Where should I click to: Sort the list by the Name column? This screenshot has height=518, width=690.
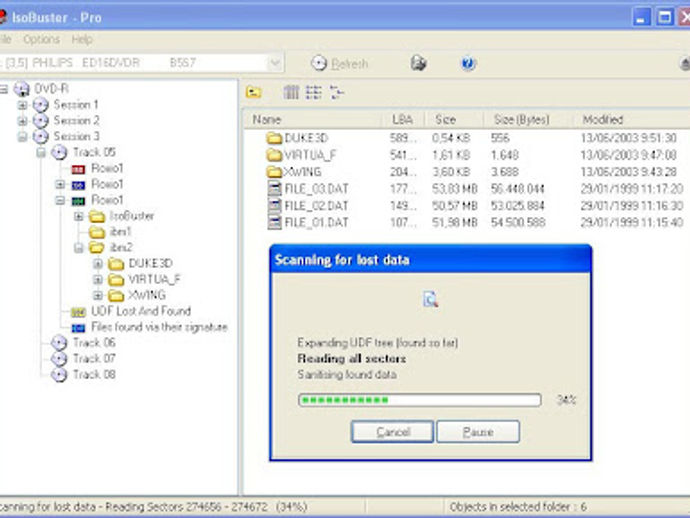tap(314, 120)
